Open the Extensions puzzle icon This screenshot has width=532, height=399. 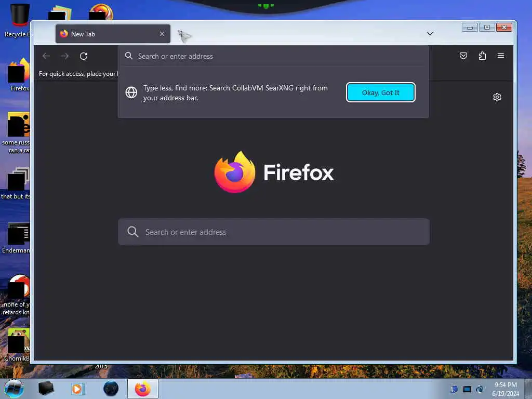(x=482, y=56)
